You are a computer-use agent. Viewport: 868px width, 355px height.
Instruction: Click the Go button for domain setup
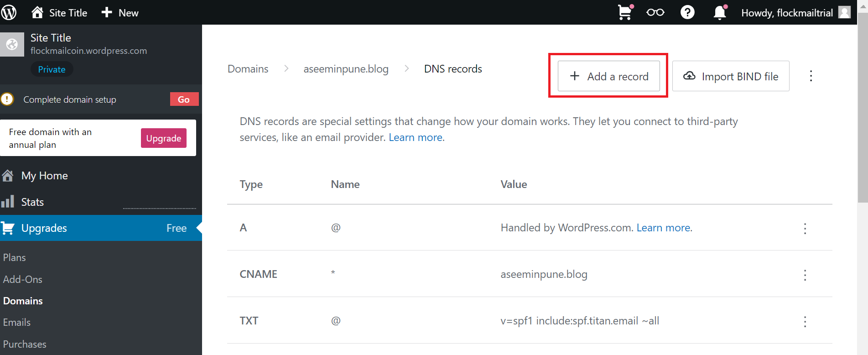(x=184, y=99)
